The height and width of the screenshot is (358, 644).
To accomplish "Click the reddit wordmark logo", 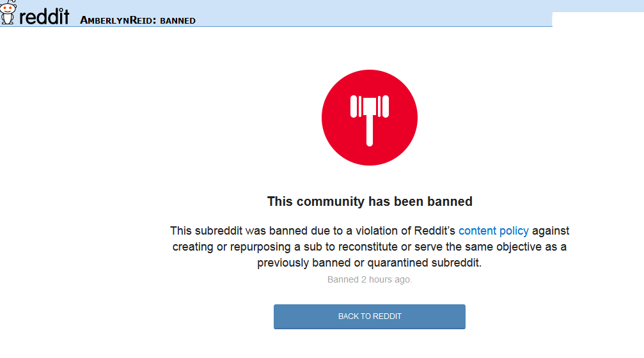I will (x=44, y=17).
